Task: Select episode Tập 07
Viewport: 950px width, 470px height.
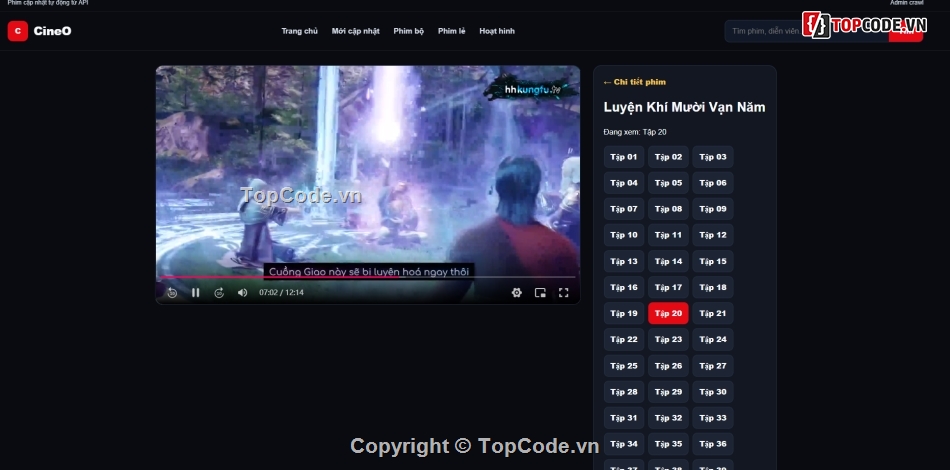Action: [624, 209]
